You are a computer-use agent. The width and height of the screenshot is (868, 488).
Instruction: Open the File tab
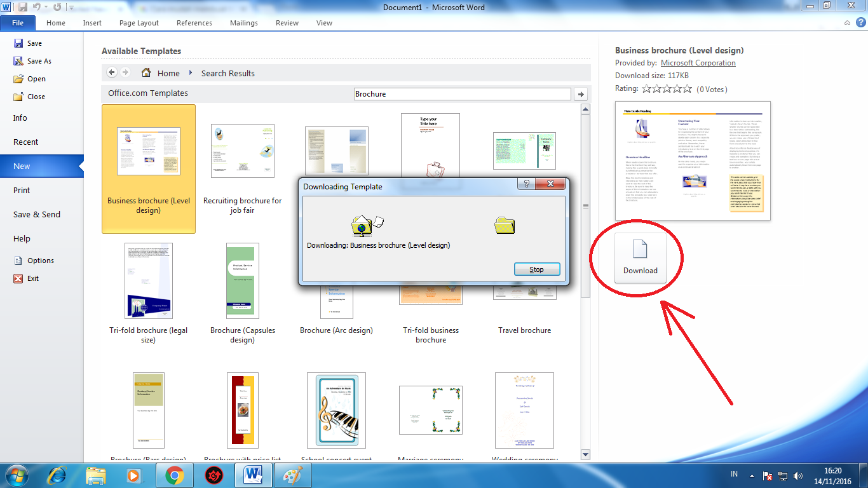pyautogui.click(x=18, y=23)
